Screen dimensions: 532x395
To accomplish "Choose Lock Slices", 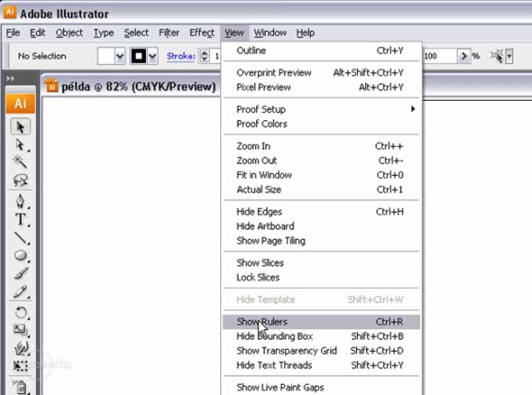I will coord(321,278).
